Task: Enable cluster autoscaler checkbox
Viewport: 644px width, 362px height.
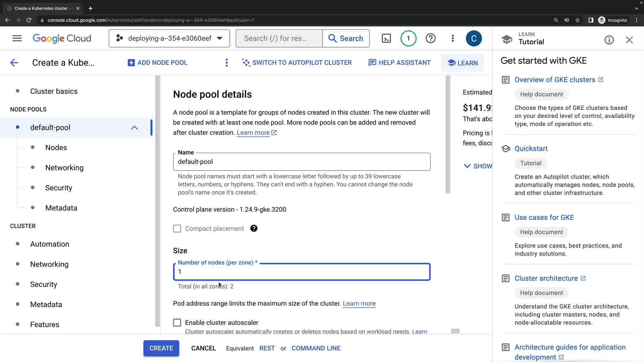Action: pyautogui.click(x=177, y=322)
